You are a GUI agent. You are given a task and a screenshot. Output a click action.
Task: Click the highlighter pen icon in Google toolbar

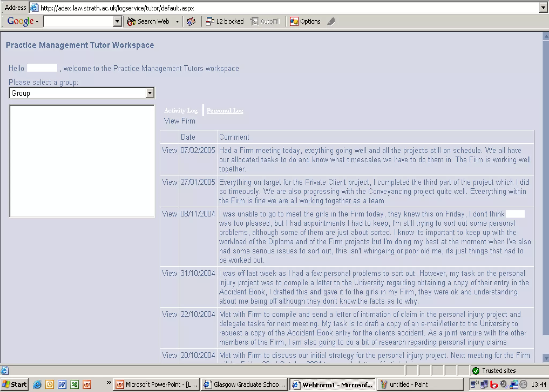click(331, 21)
